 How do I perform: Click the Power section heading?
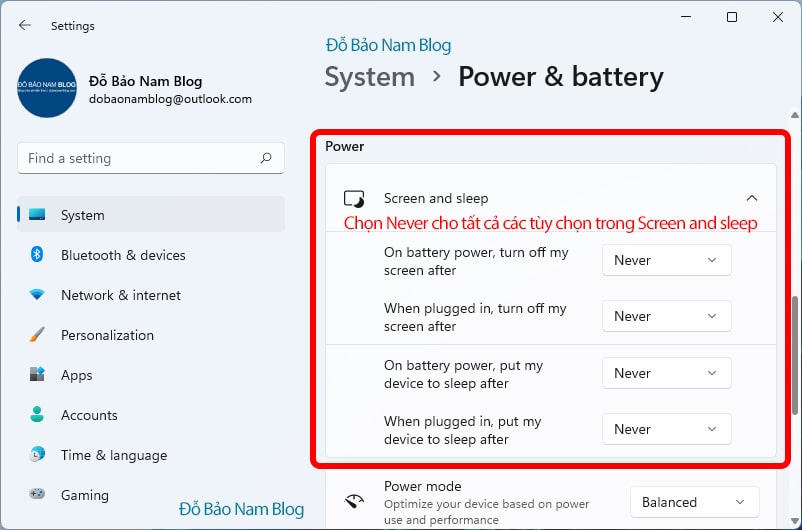pyautogui.click(x=345, y=146)
